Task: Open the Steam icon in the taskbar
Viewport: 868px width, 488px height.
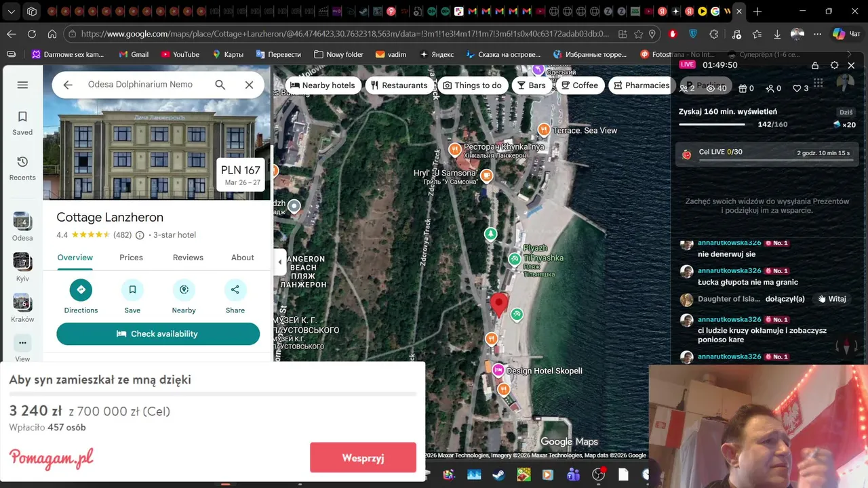Action: point(499,475)
